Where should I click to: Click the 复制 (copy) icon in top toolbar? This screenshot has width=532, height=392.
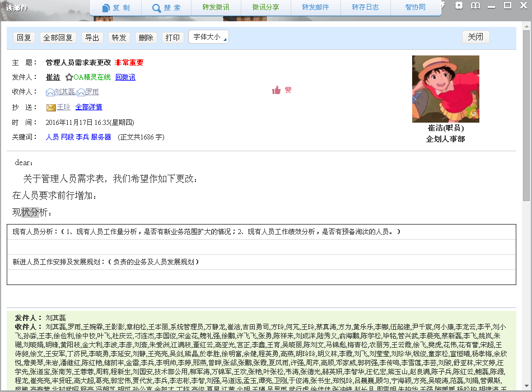106,8
